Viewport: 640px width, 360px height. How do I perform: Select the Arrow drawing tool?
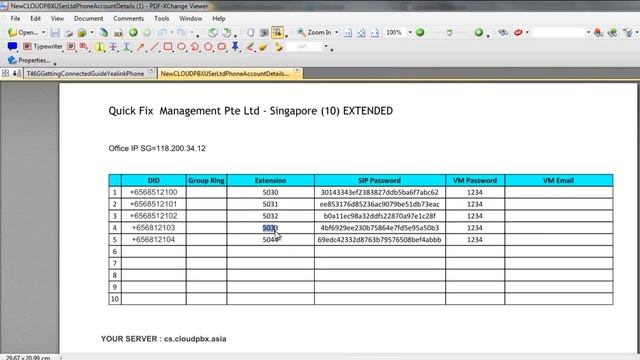coord(141,47)
